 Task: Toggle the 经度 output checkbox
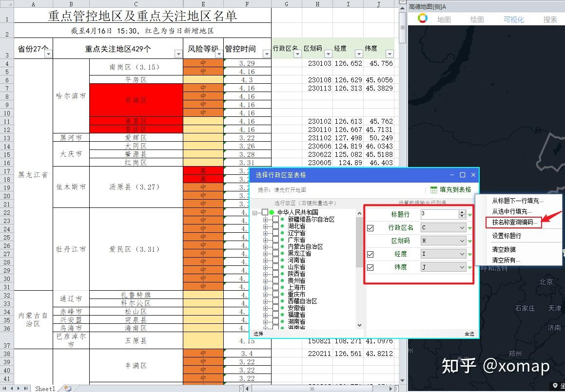(x=370, y=255)
